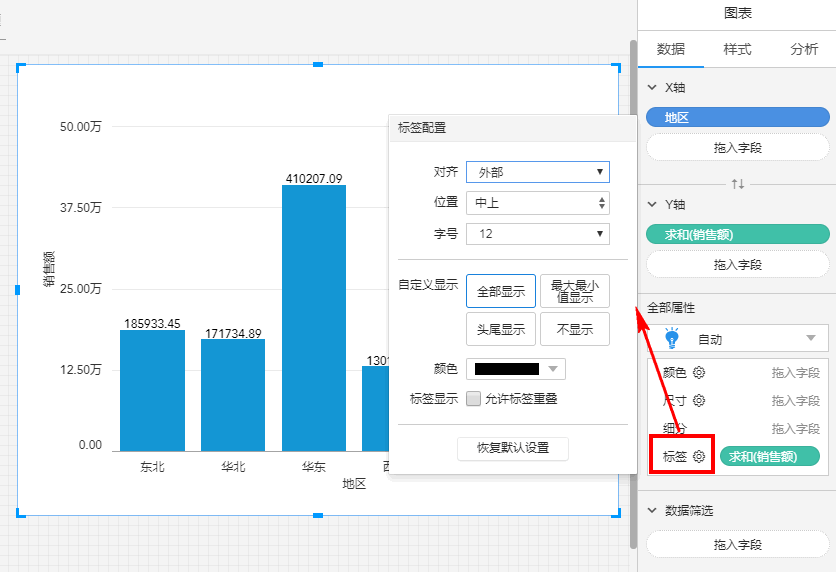Viewport: 836px width, 572px height.
Task: Open the 对齐 alignment dropdown
Action: pos(537,172)
